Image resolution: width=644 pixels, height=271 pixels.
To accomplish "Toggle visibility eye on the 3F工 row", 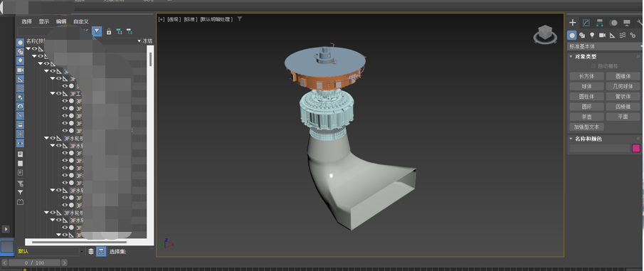I will pyautogui.click(x=59, y=94).
